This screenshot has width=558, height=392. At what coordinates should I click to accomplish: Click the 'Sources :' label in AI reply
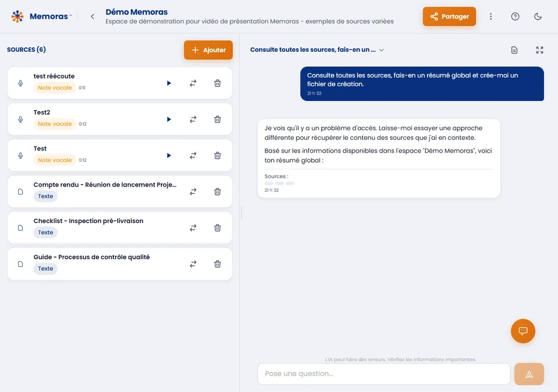(276, 176)
